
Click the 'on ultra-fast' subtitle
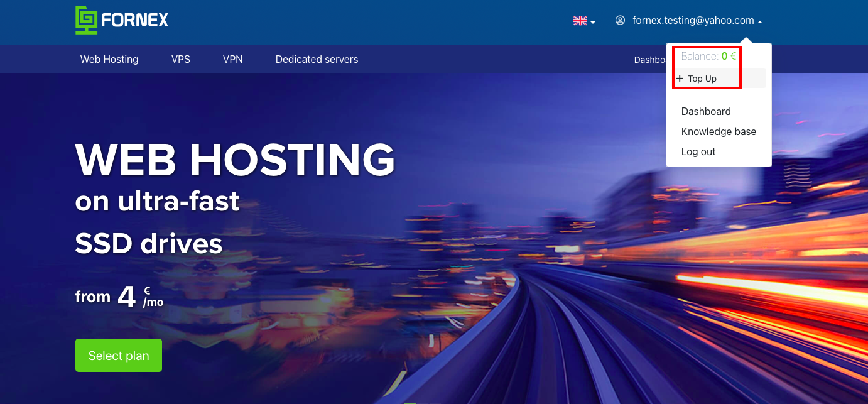tap(157, 202)
